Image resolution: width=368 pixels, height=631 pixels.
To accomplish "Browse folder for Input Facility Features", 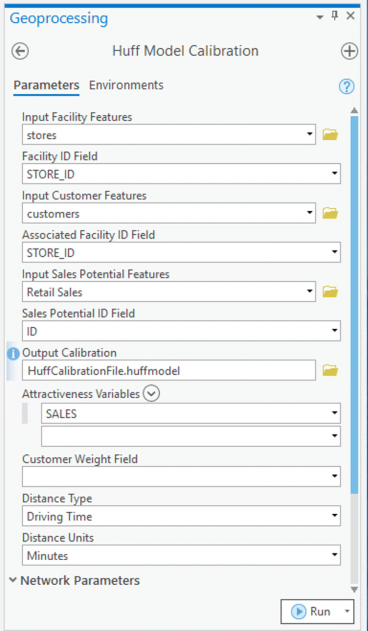I will click(x=330, y=134).
